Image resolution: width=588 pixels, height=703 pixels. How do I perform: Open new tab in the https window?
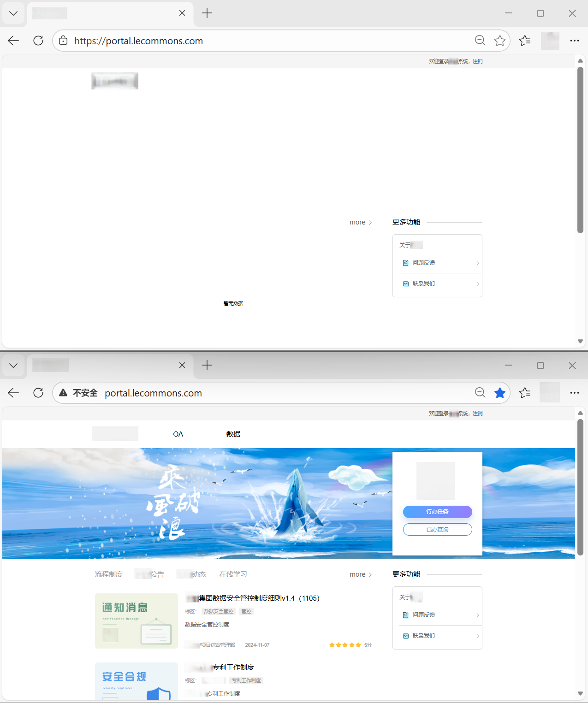coord(207,13)
